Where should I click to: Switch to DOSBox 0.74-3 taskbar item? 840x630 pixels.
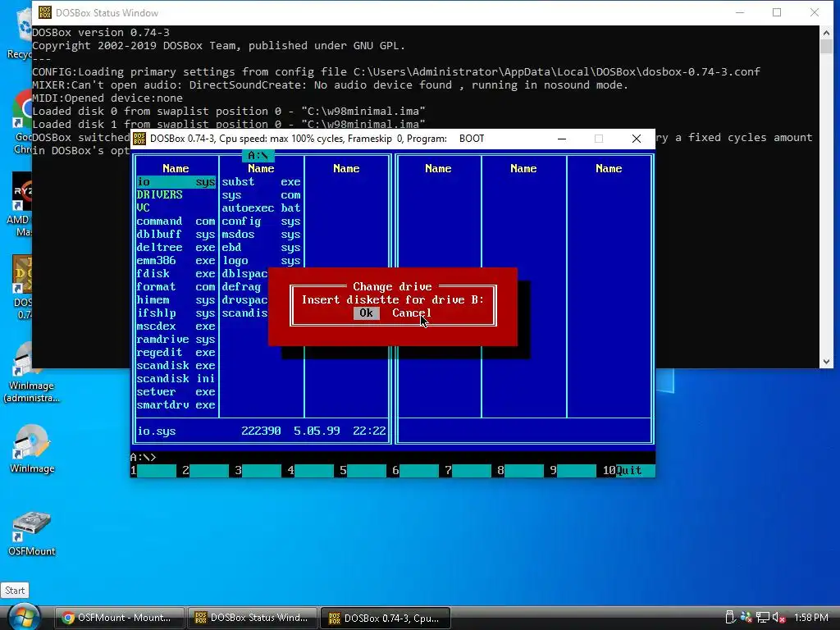click(386, 618)
